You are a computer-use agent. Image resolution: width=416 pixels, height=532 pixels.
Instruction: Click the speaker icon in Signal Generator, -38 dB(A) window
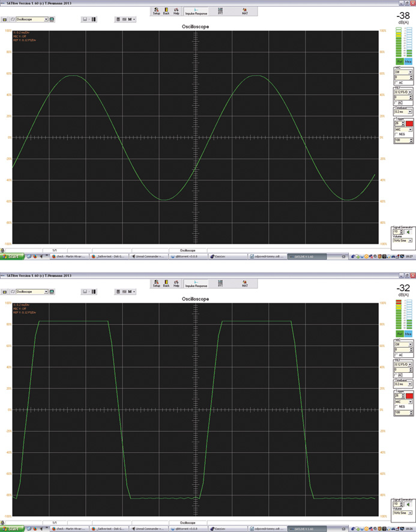[408, 232]
